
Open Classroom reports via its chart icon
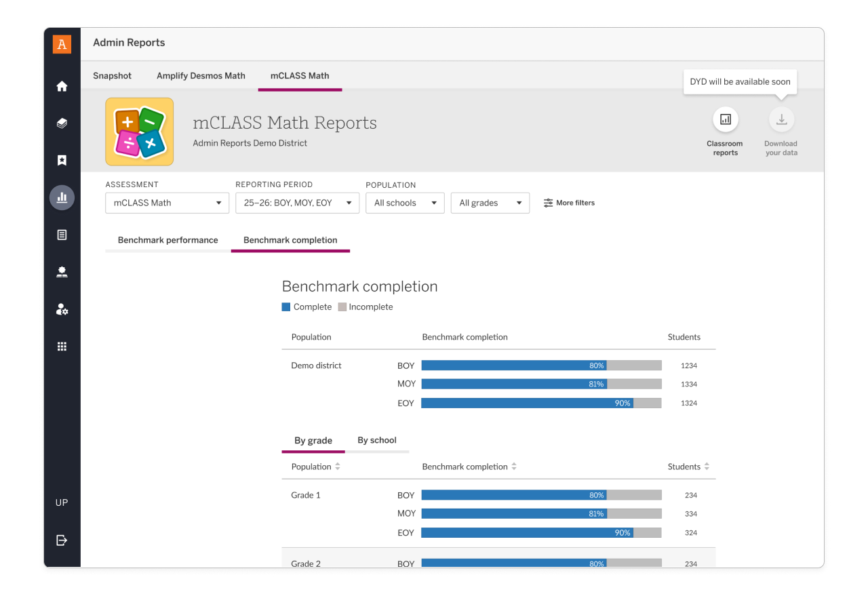(725, 119)
